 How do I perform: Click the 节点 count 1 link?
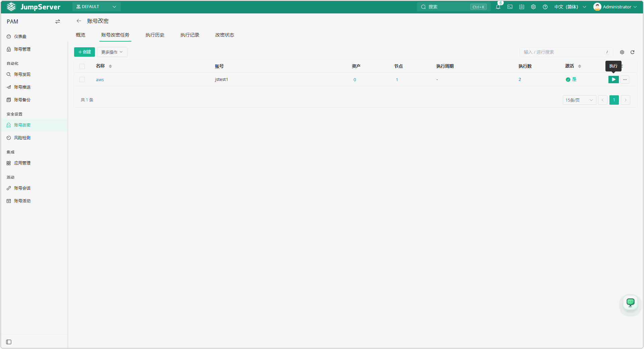click(x=397, y=80)
